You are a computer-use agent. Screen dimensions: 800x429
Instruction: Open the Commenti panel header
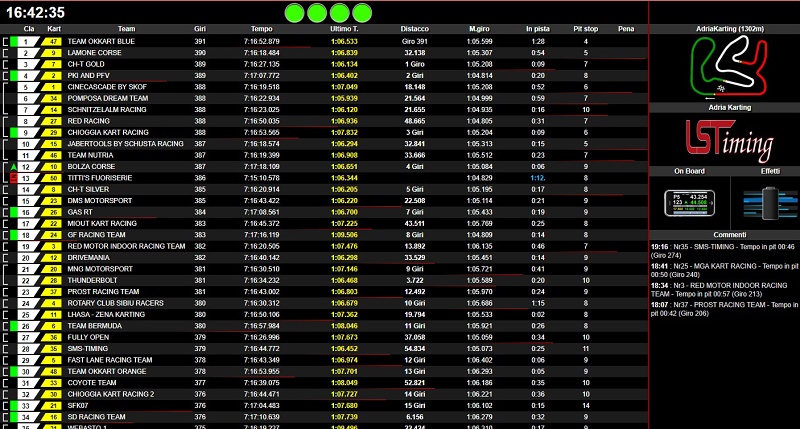pos(730,235)
